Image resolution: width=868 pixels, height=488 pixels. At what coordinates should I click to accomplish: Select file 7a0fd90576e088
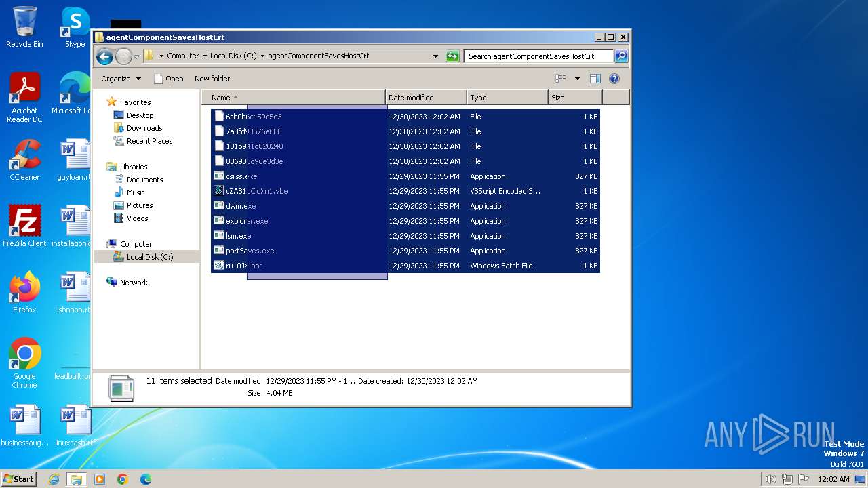point(254,131)
